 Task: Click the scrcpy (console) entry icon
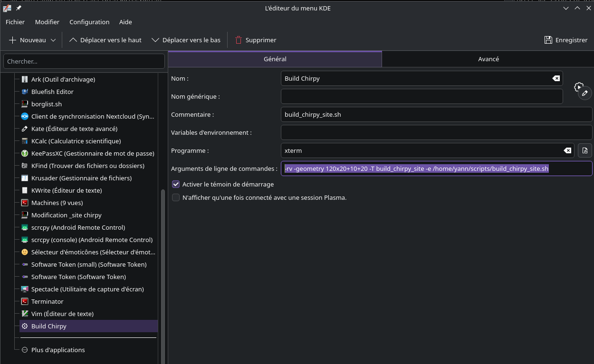click(25, 240)
